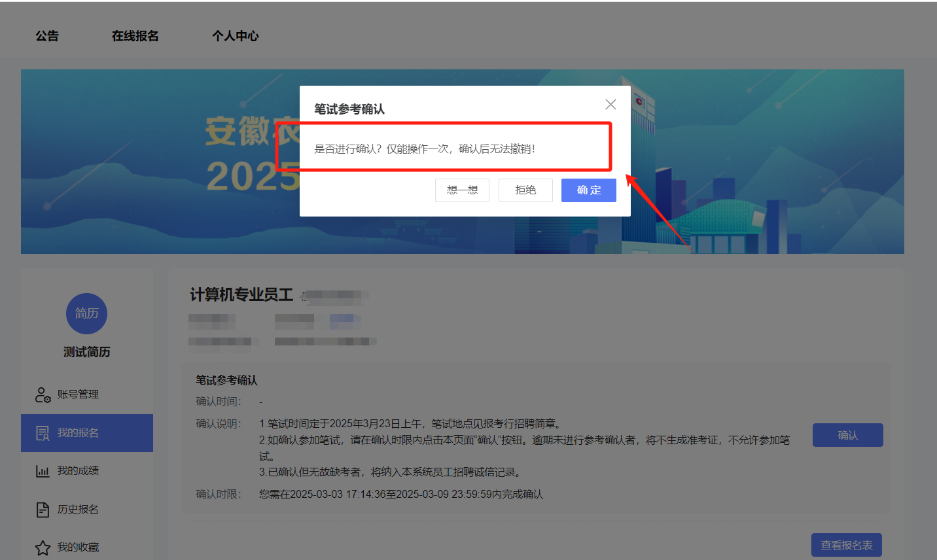
Task: Open 账号管理 via the person icon
Action: pyautogui.click(x=42, y=394)
